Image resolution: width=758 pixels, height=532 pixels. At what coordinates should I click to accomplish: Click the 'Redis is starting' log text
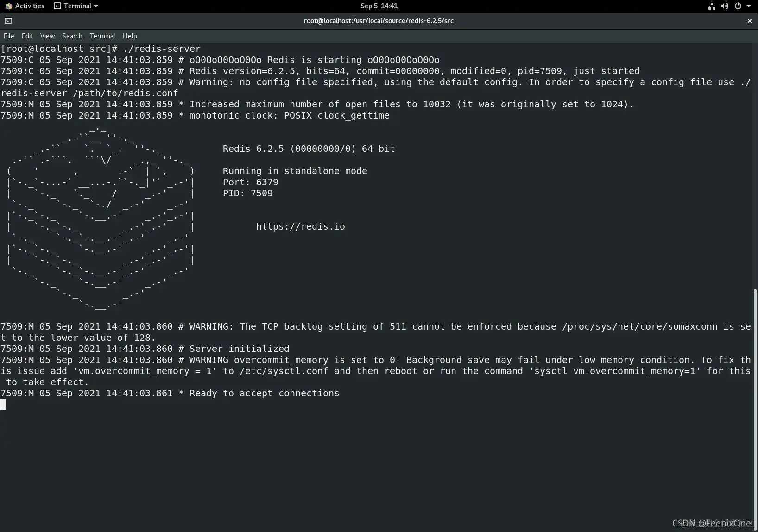[314, 60]
